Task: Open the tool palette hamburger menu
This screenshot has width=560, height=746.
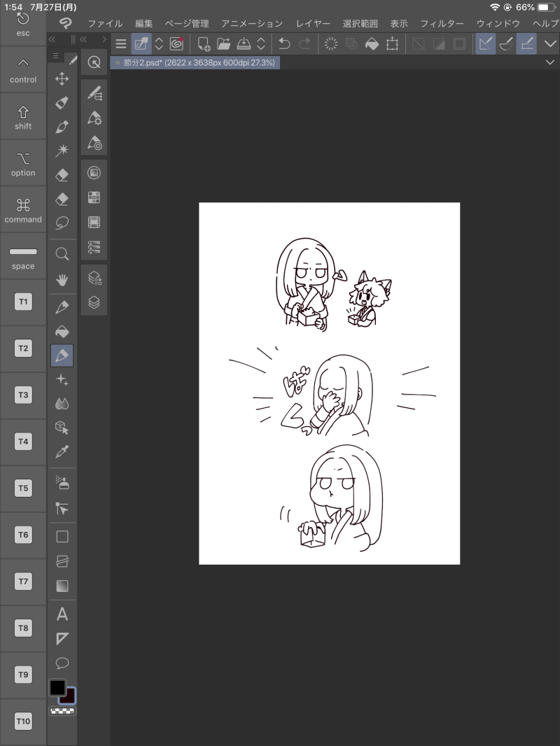Action: (x=56, y=56)
